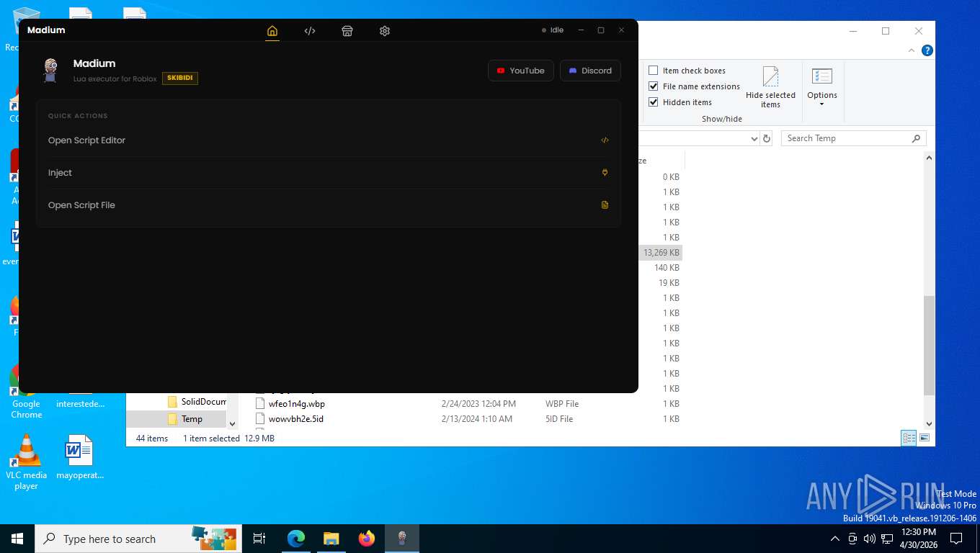The height and width of the screenshot is (553, 980).
Task: Click Open Script File quick action
Action: click(329, 205)
